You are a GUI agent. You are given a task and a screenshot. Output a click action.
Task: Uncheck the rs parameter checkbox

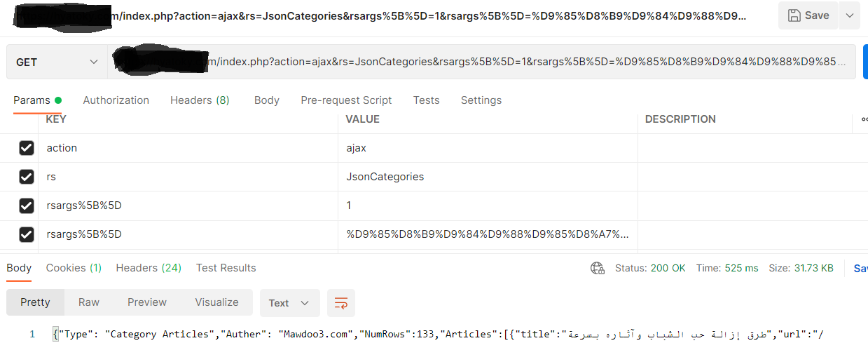pos(27,177)
